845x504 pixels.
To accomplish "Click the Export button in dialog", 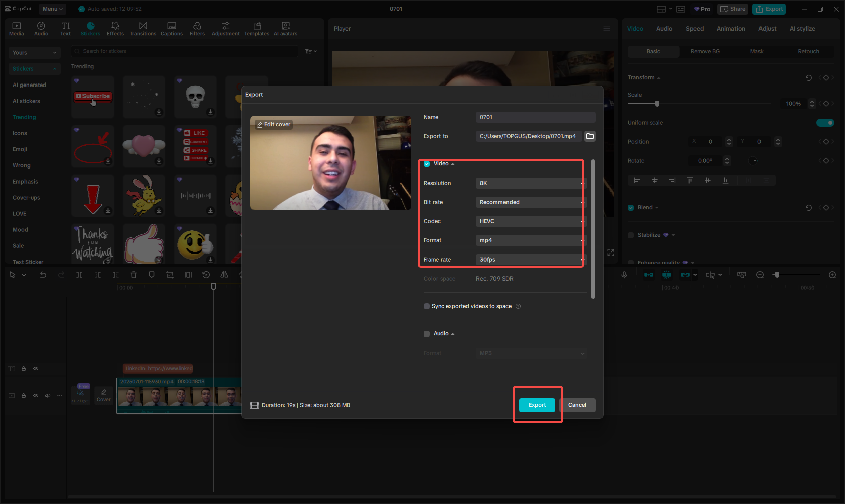I will (x=537, y=405).
